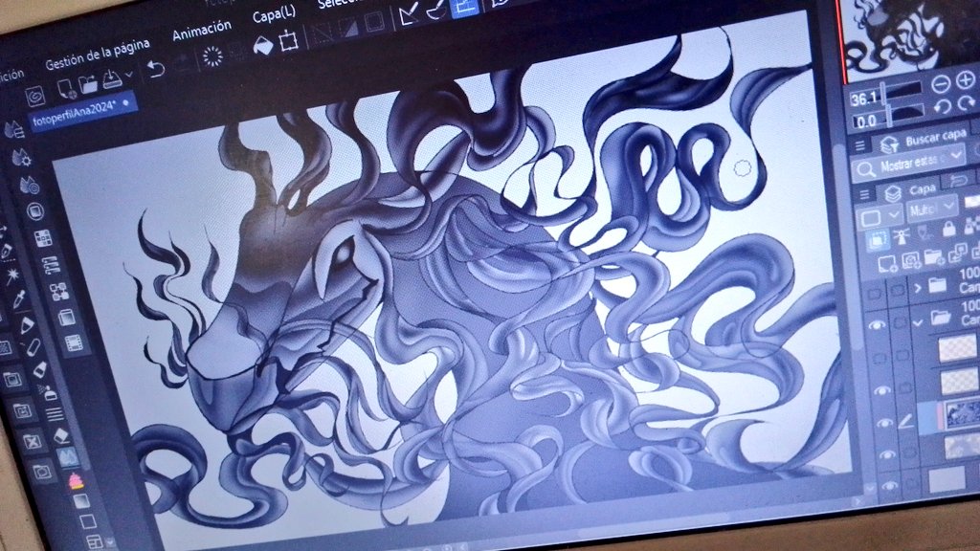Open the Buscar capa panel hamburger menu

coord(860,146)
